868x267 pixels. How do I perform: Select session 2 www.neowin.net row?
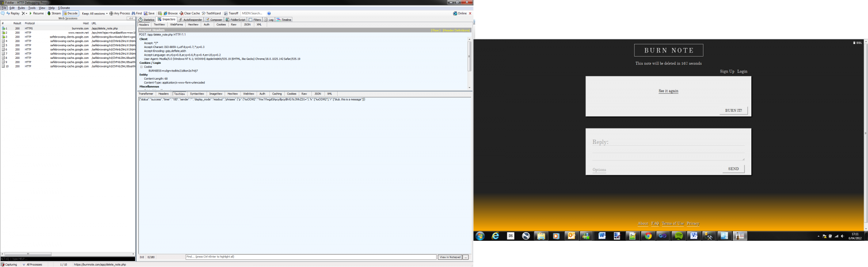click(68, 33)
